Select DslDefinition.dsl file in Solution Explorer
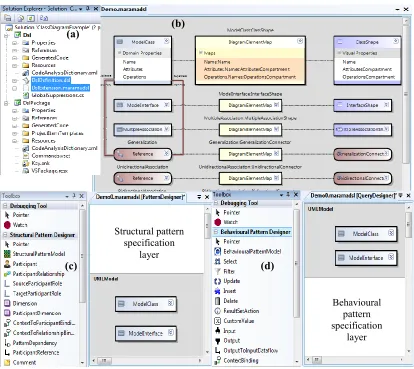This screenshot has width=414, height=369. pos(51,80)
